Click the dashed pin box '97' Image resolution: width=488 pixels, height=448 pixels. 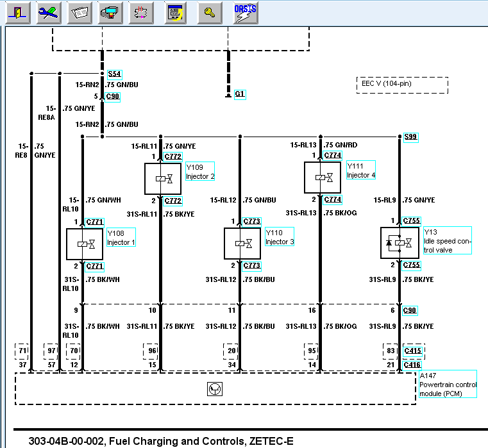pos(51,351)
